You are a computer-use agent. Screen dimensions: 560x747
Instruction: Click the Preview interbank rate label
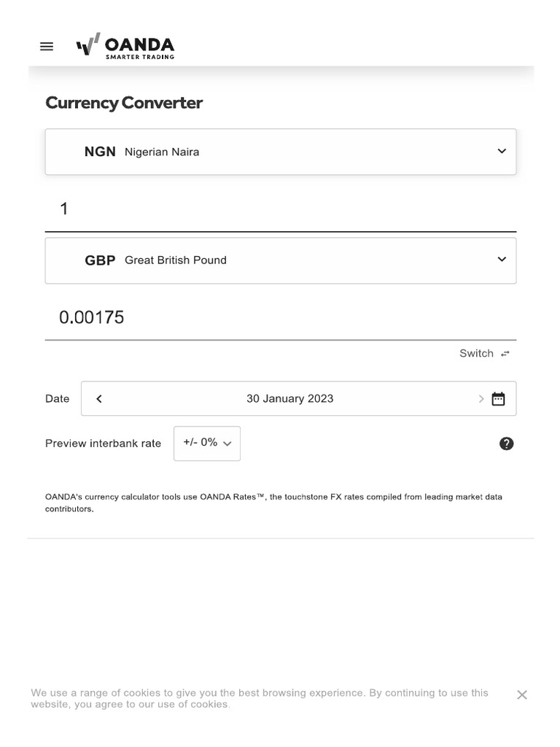click(103, 444)
